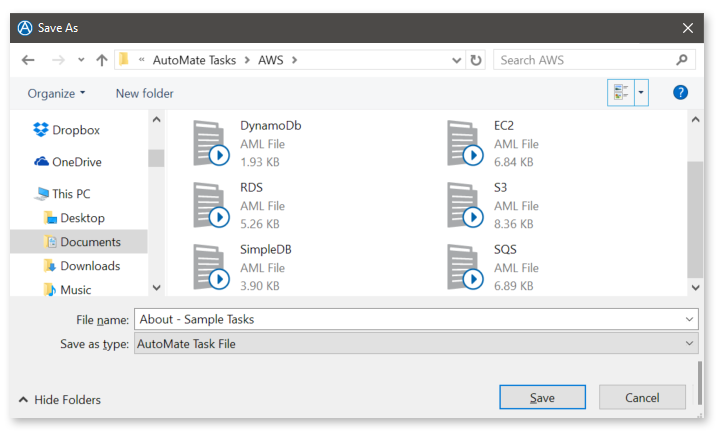Open the help question mark icon
721x433 pixels.
[x=680, y=92]
